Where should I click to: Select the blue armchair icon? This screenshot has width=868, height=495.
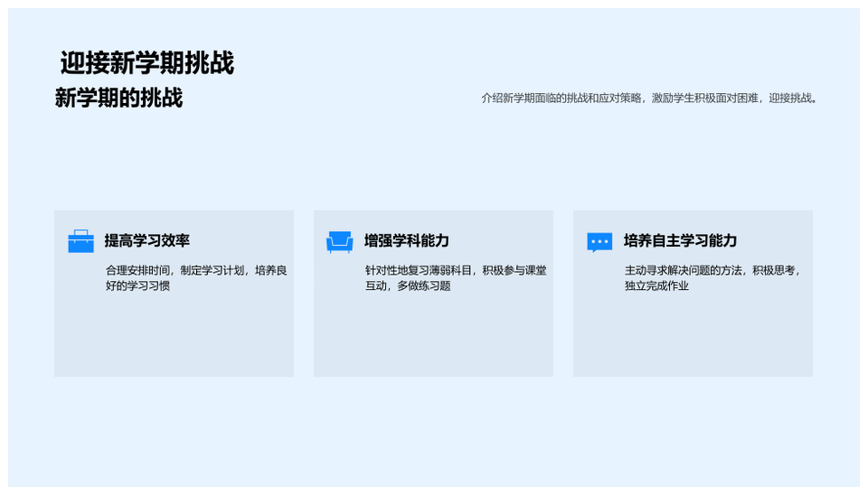pos(340,241)
